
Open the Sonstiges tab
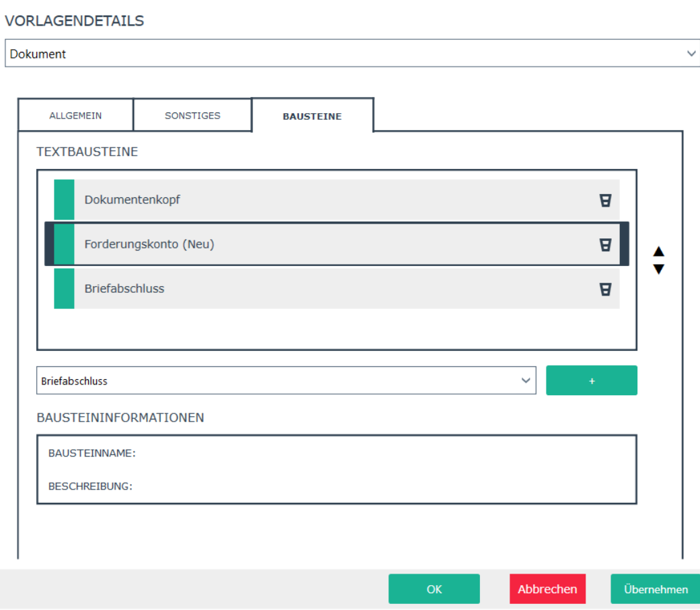click(193, 116)
